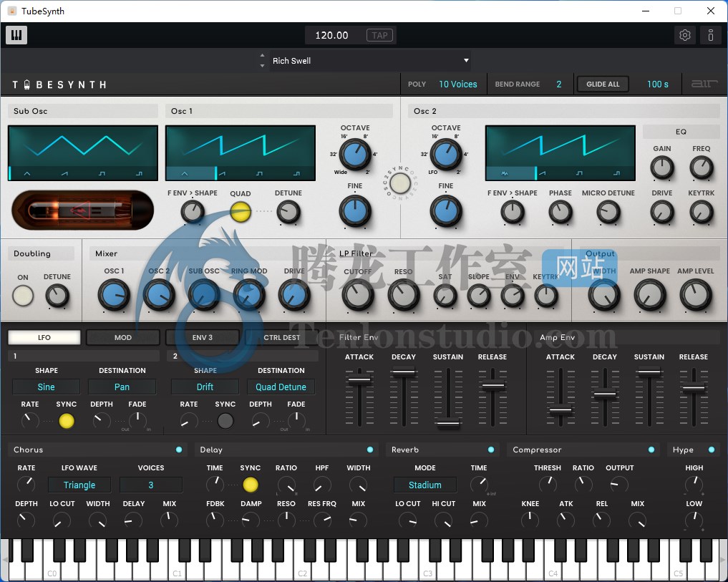This screenshot has width=728, height=582.
Task: Click the Compressor THRESH knob
Action: tap(548, 485)
